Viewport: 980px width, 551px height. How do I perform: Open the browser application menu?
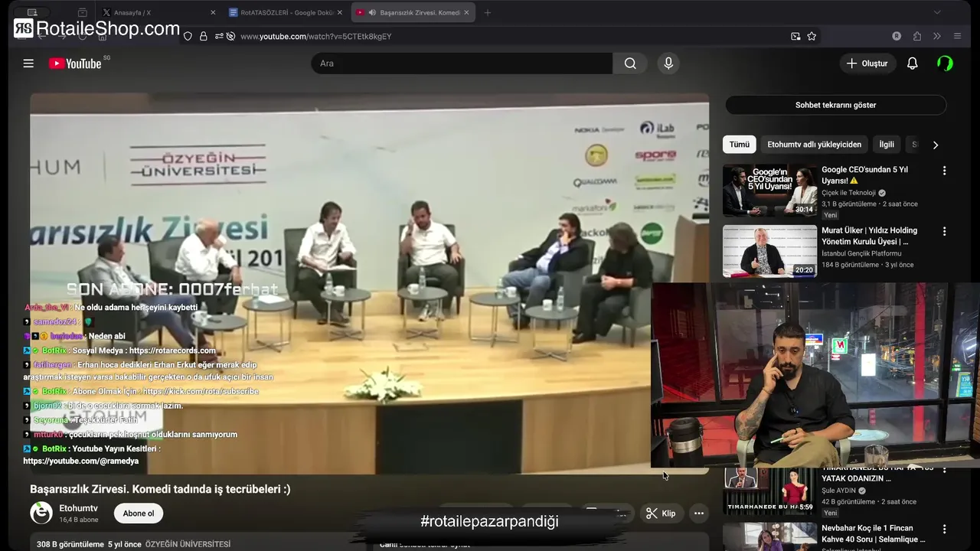point(957,36)
